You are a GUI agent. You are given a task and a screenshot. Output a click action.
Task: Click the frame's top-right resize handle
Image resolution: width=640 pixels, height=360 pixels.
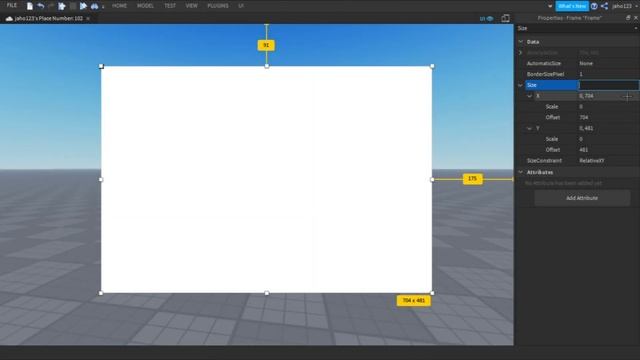click(x=432, y=66)
